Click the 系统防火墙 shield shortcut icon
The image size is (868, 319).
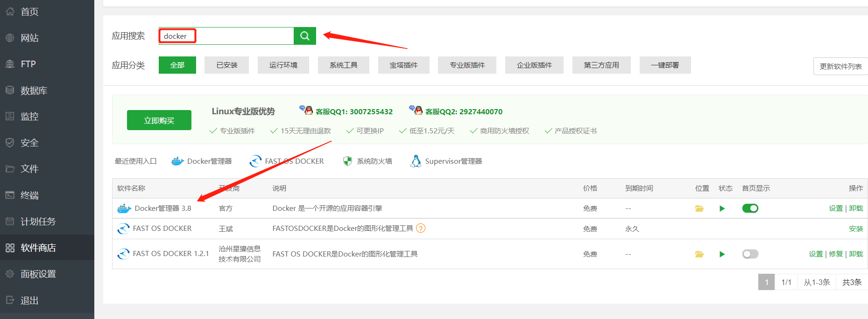coord(347,161)
